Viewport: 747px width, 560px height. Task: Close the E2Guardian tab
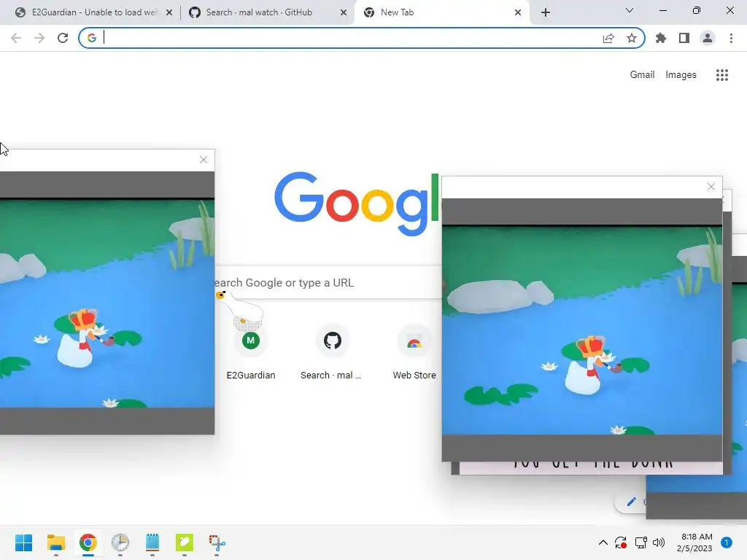pyautogui.click(x=169, y=13)
